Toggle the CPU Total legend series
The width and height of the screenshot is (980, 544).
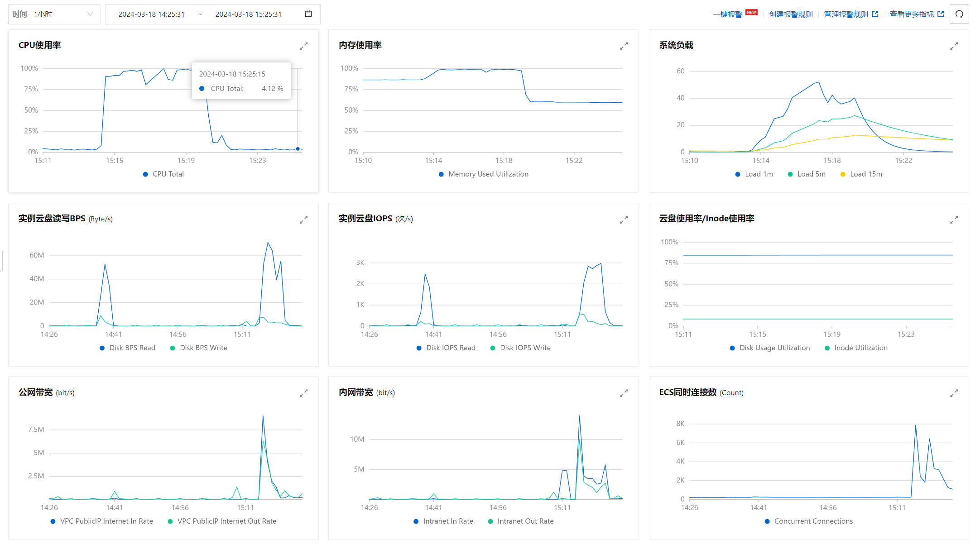(163, 174)
